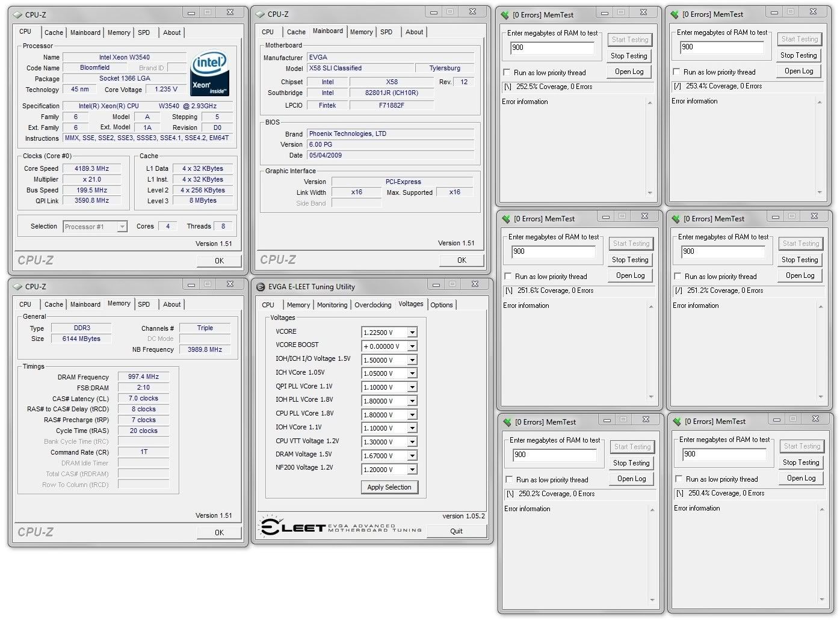This screenshot has height=620, width=840.
Task: Click Apply Selection in E-LEET
Action: click(389, 487)
